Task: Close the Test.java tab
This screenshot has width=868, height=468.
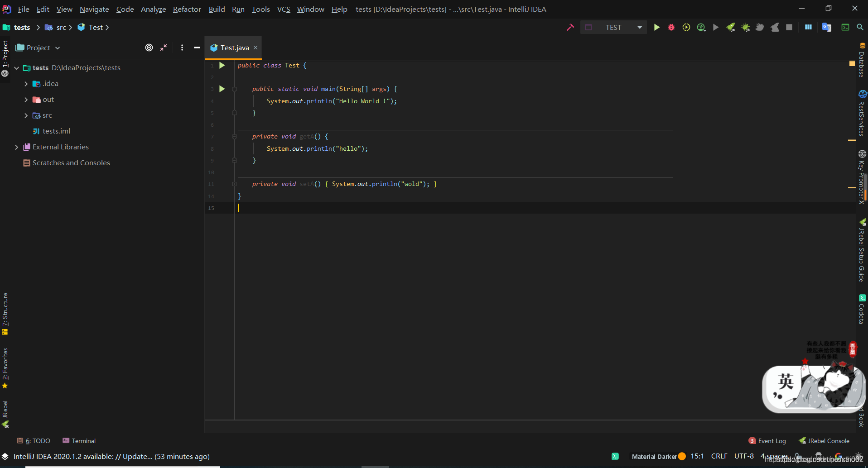Action: click(x=256, y=48)
